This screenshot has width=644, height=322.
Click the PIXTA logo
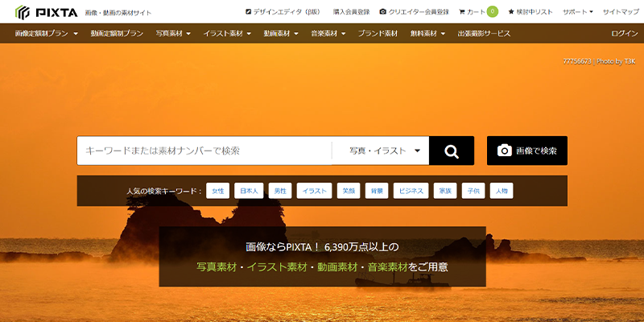[x=46, y=12]
